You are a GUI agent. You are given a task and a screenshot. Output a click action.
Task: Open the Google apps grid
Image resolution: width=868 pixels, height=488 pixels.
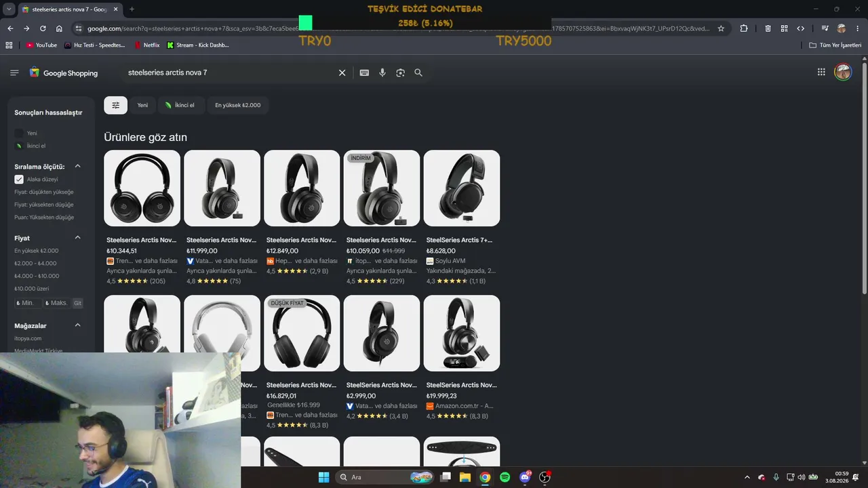coord(821,72)
